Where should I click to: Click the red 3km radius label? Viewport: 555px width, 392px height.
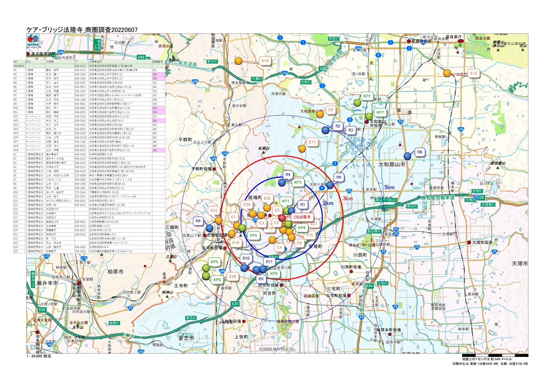tap(348, 198)
